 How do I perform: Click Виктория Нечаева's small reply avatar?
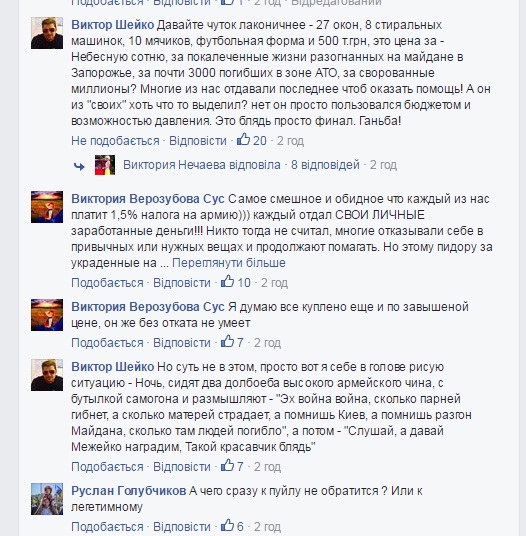pyautogui.click(x=105, y=165)
